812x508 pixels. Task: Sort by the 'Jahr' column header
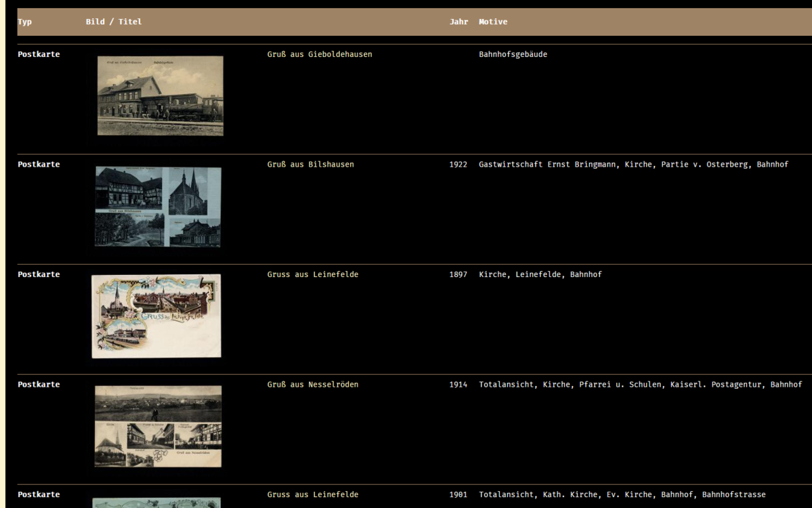tap(458, 22)
